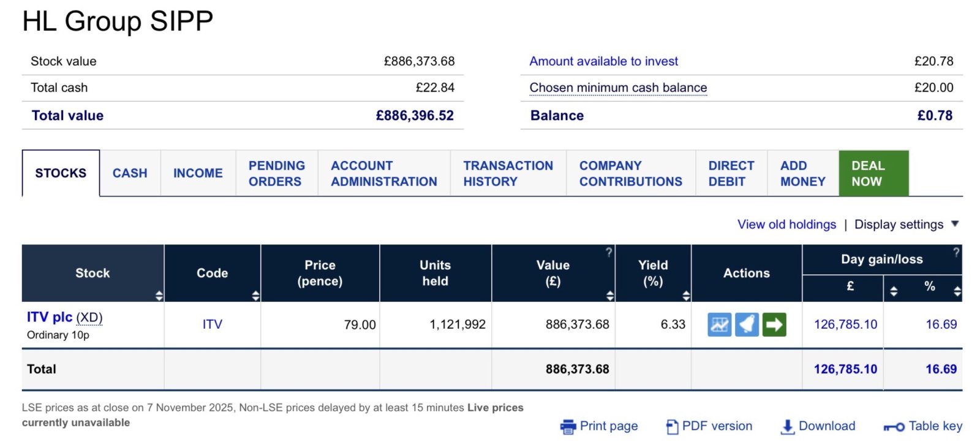Click Chosen minimum cash balance link
Screen dimensions: 980x447
tap(618, 88)
